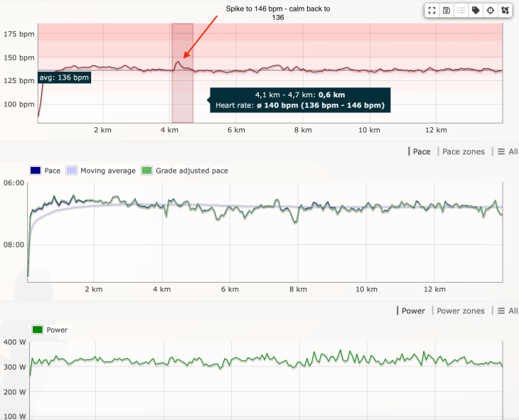The height and width of the screenshot is (420, 519).
Task: Toggle the Pace series in legend
Action: point(46,171)
